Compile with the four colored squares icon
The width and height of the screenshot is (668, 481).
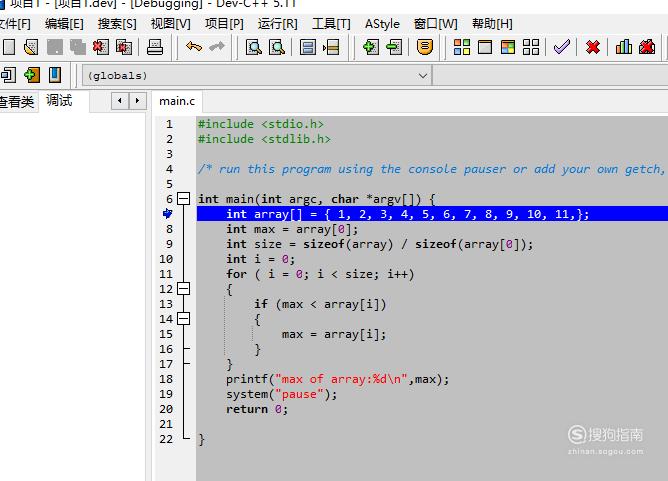tap(462, 47)
